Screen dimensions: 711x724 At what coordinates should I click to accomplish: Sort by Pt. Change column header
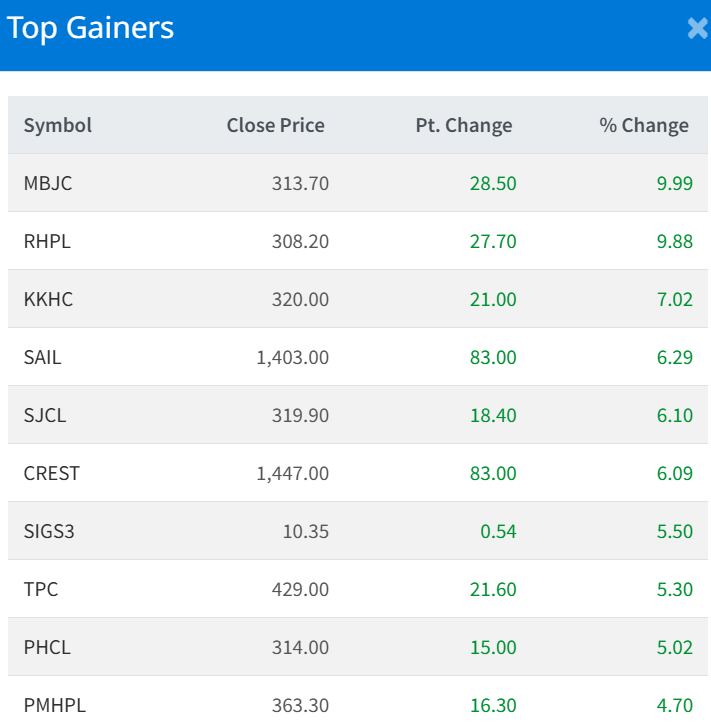click(x=463, y=125)
